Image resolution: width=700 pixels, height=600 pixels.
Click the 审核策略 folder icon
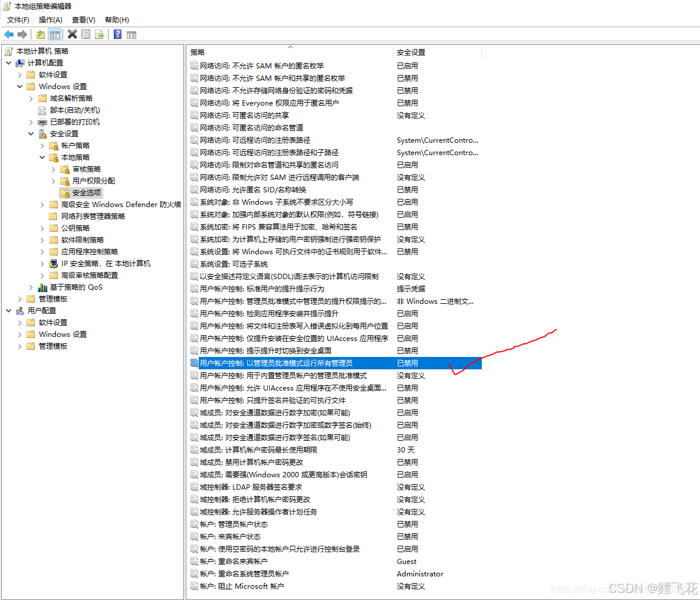point(65,169)
